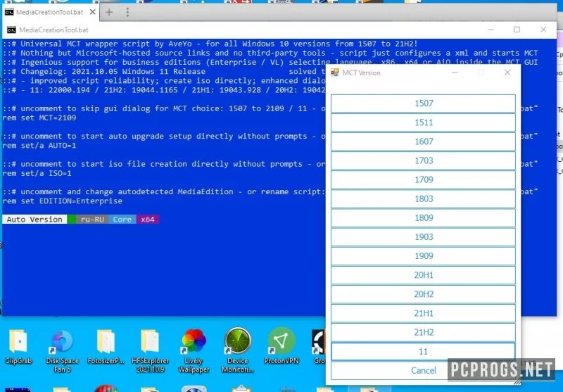Choose the 21H1 version entry
563x392 pixels.
pos(424,313)
